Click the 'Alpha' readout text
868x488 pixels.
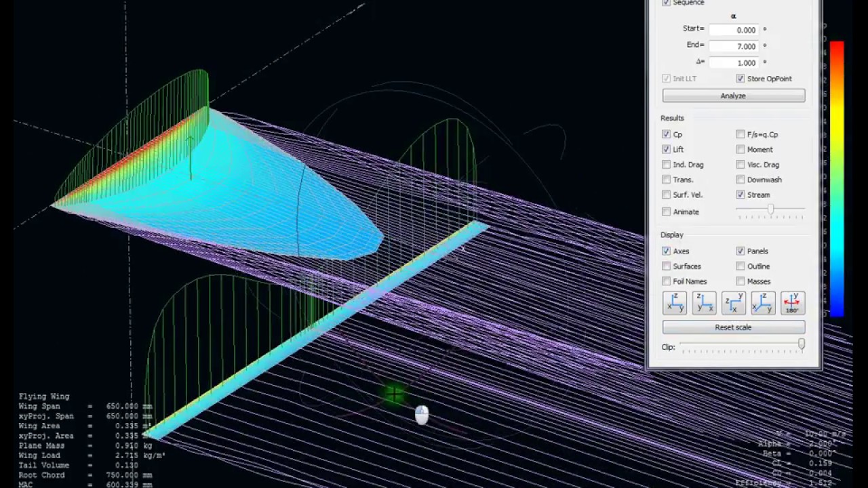click(x=797, y=444)
